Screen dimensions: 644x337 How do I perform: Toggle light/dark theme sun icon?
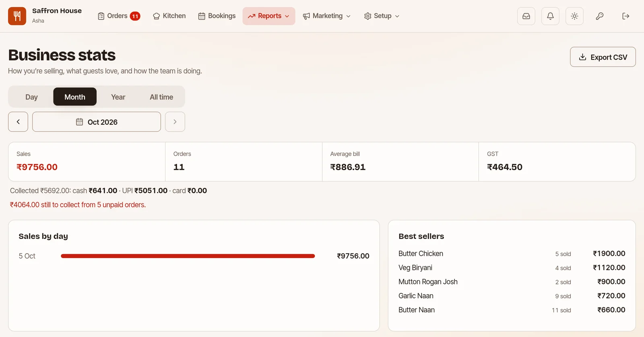pos(574,16)
